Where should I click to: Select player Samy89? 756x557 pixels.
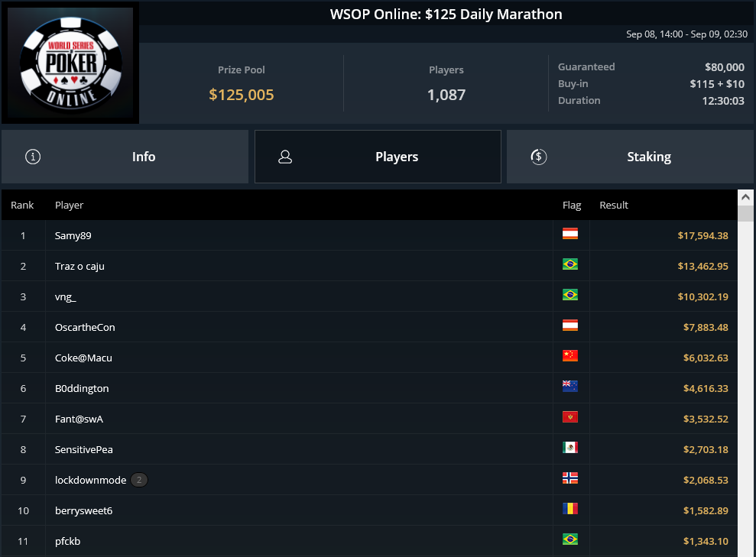[x=73, y=235]
